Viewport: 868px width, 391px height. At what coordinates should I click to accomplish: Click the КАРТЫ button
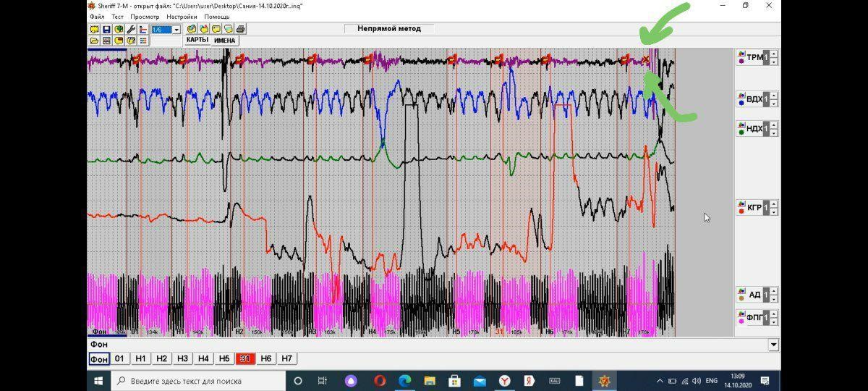coord(197,40)
